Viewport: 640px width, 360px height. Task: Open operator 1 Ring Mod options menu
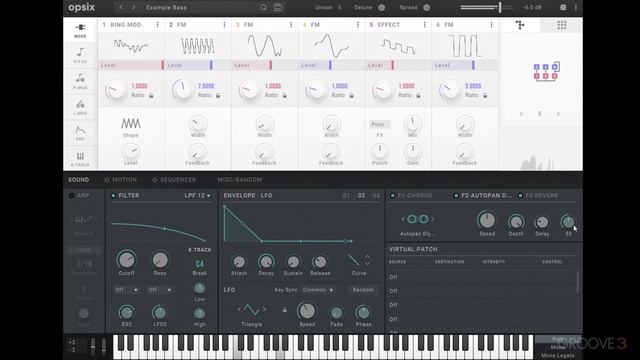click(158, 25)
